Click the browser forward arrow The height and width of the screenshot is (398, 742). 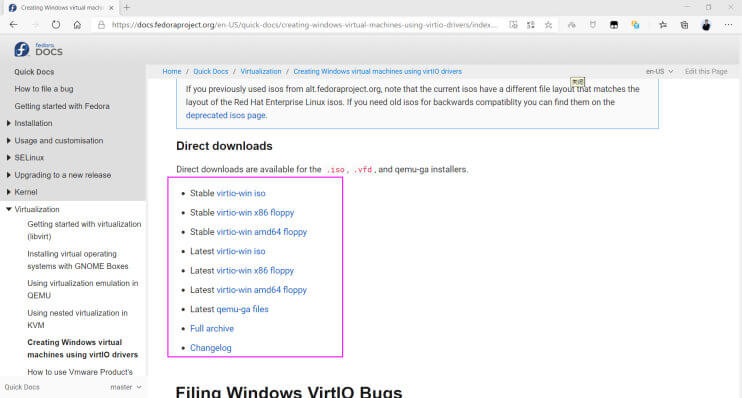(35, 25)
